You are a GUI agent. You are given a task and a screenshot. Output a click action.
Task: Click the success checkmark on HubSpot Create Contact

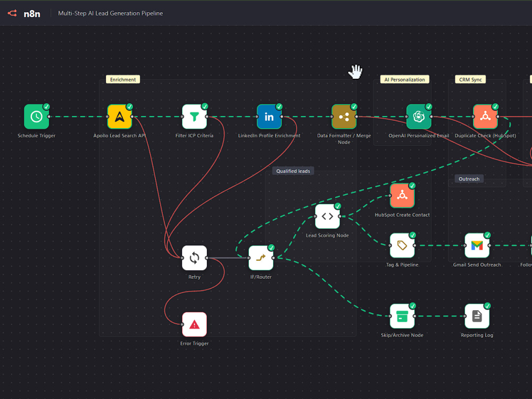(x=412, y=186)
